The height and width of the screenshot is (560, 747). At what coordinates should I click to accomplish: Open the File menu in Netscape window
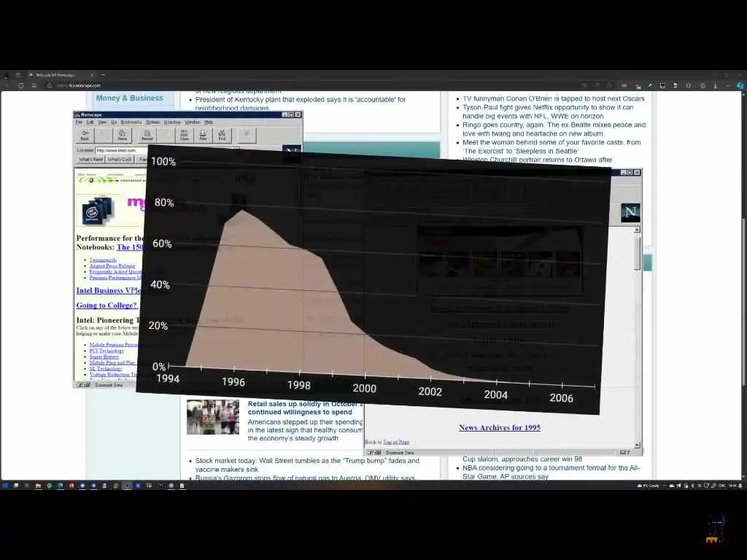(79, 122)
